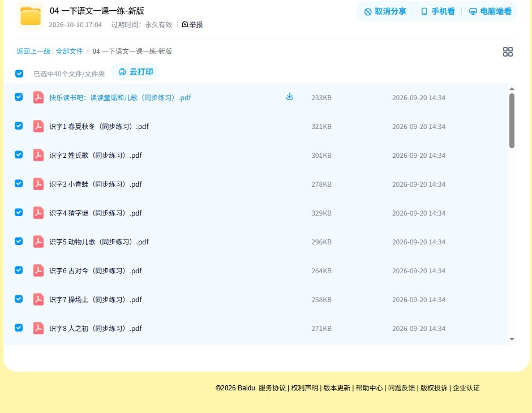The width and height of the screenshot is (532, 413).
Task: Click PDF icon of 识字2 姓氏歌
Action: 38,155
